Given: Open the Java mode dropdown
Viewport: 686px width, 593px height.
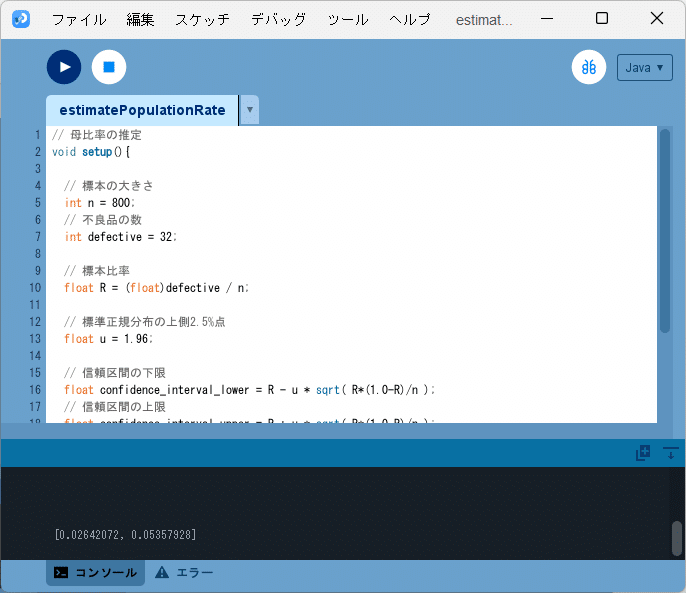Looking at the screenshot, I should [644, 67].
